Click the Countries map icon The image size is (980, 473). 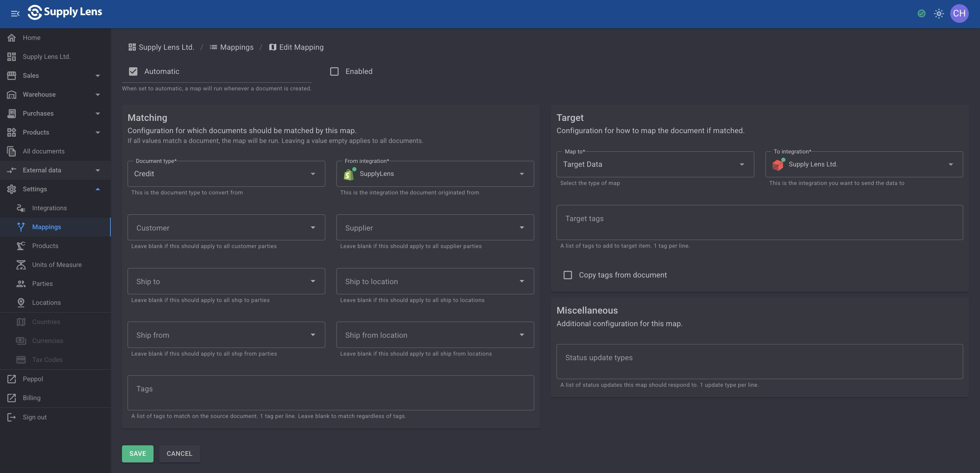tap(21, 322)
